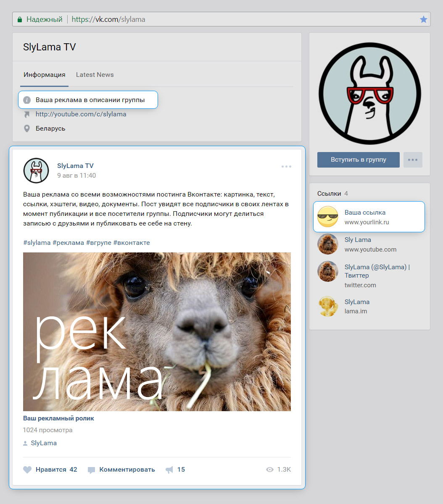Click the views eye icon

[270, 470]
